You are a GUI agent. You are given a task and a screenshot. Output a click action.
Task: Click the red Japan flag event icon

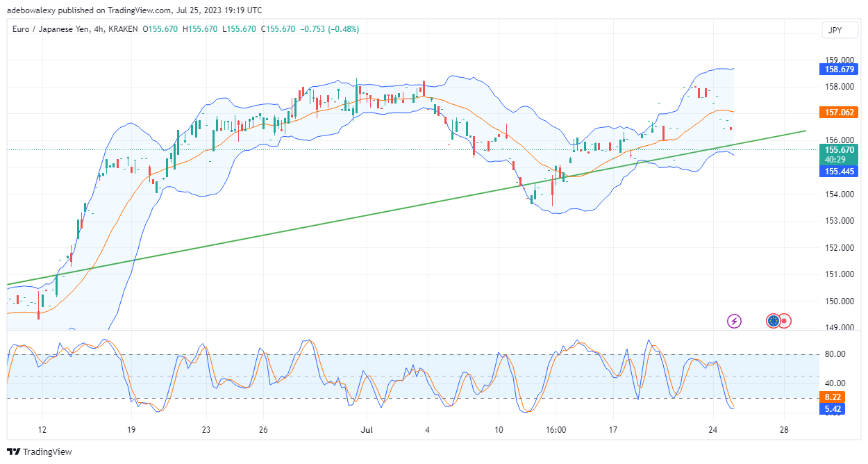785,321
